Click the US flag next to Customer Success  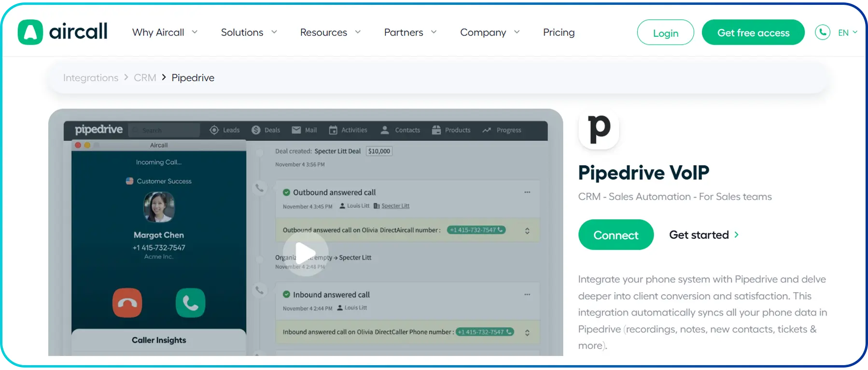[129, 181]
